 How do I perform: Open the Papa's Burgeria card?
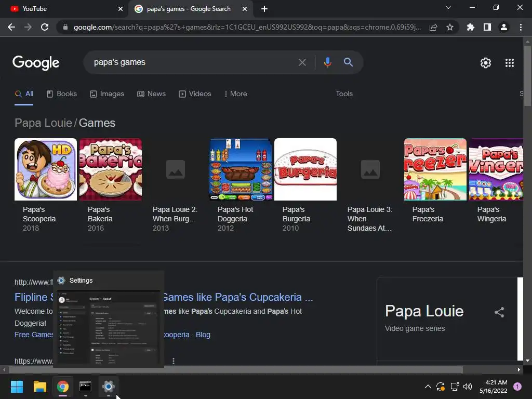click(305, 185)
